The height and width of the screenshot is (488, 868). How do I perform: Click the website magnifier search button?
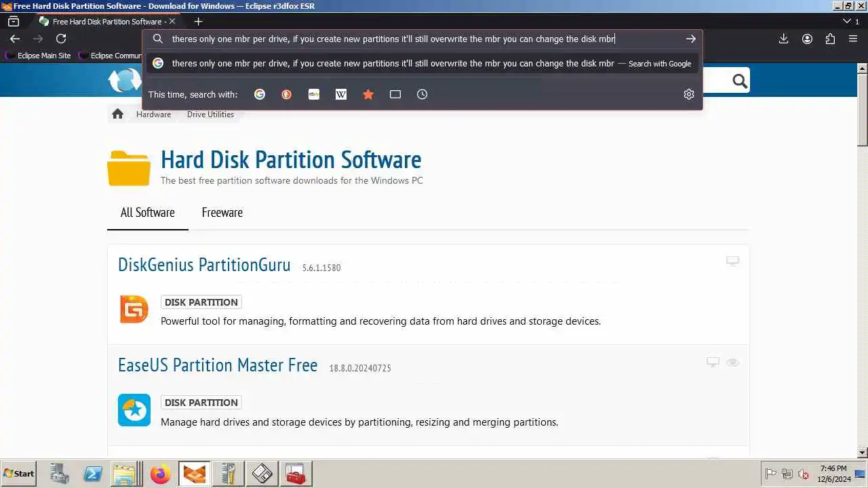pos(740,81)
